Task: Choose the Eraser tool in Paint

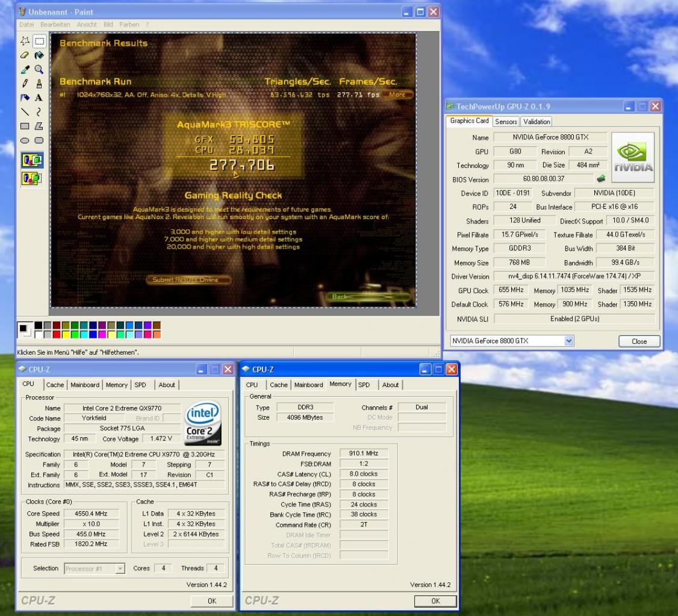Action: 25,55
